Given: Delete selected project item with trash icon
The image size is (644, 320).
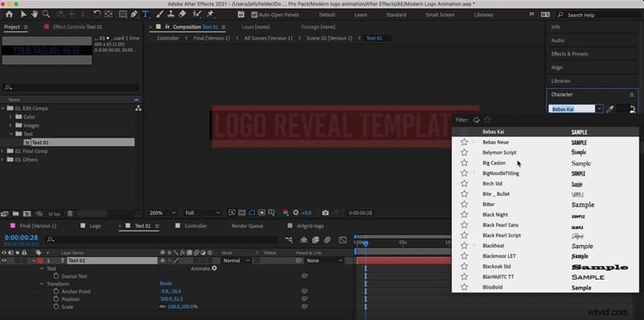Looking at the screenshot, I should (70, 214).
